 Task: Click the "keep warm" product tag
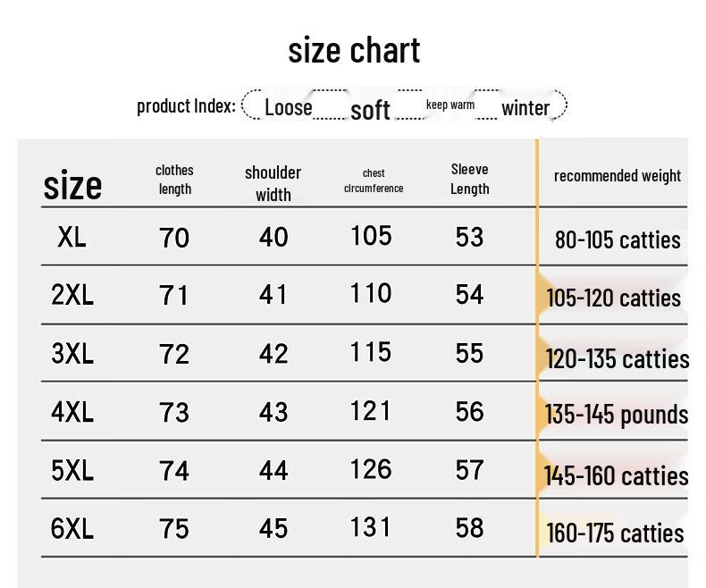click(x=450, y=105)
